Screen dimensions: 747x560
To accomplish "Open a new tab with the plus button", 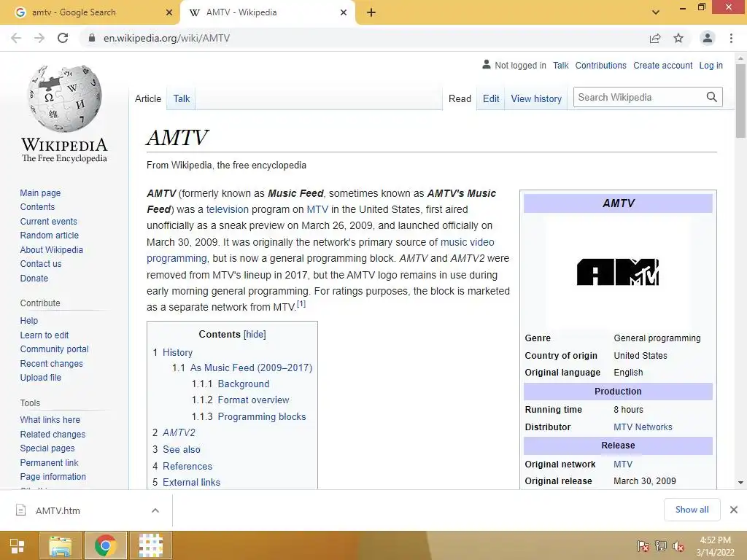I will 371,12.
